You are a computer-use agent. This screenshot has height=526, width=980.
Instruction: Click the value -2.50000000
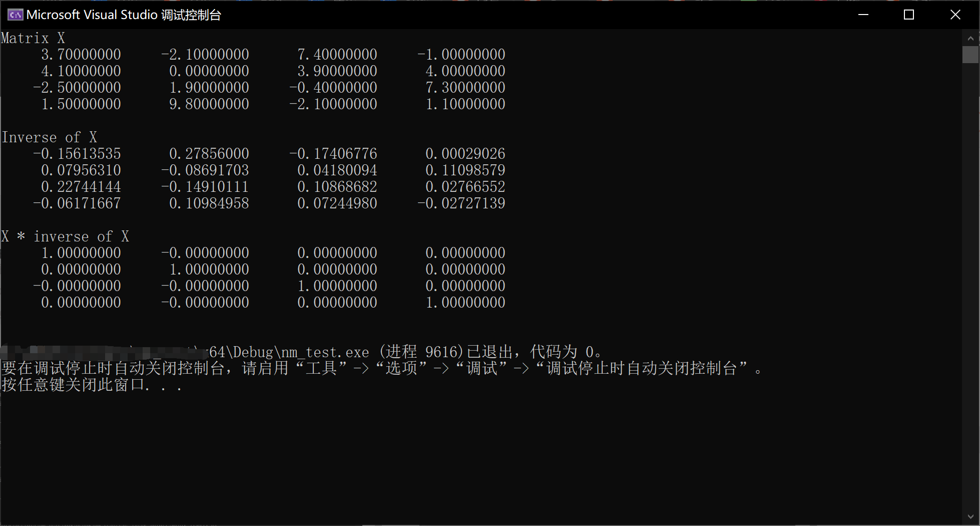click(77, 88)
